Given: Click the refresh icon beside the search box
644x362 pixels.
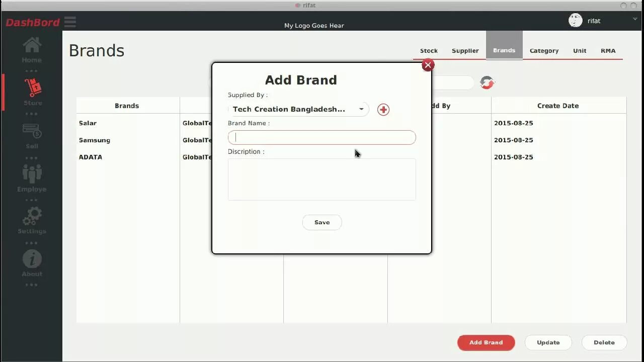Looking at the screenshot, I should pos(487,82).
